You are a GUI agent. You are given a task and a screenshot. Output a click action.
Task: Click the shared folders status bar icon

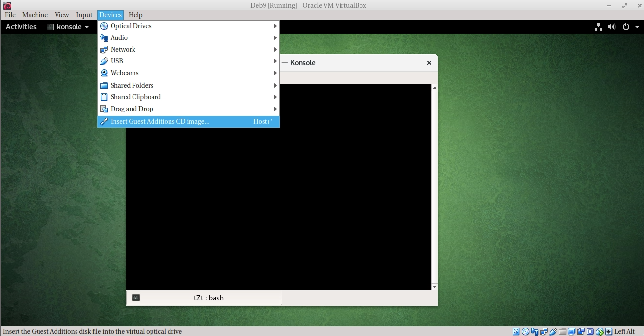click(563, 332)
